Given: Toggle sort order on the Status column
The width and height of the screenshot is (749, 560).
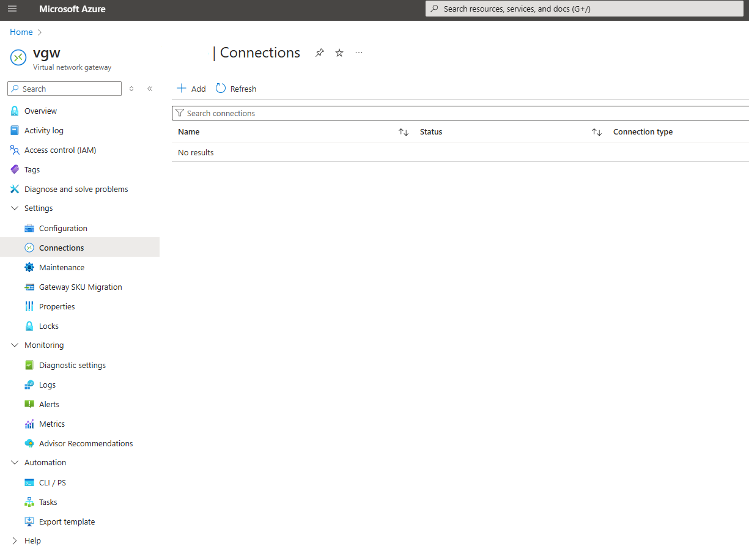Looking at the screenshot, I should 596,131.
